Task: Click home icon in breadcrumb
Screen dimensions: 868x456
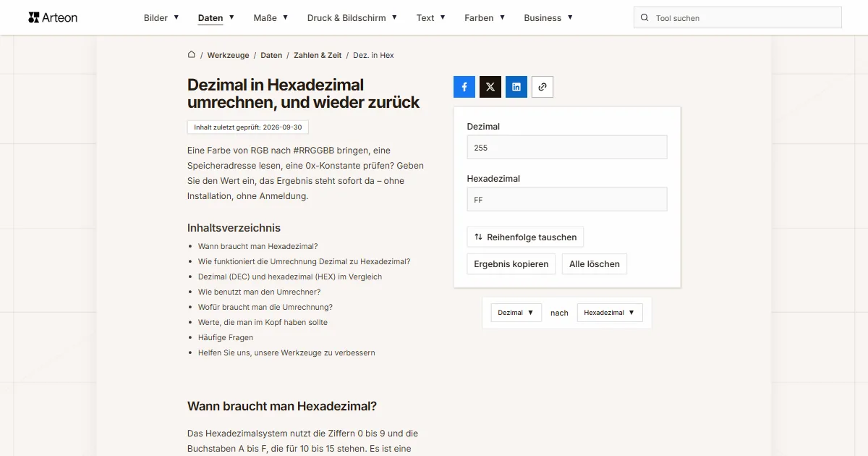Action: (x=192, y=54)
